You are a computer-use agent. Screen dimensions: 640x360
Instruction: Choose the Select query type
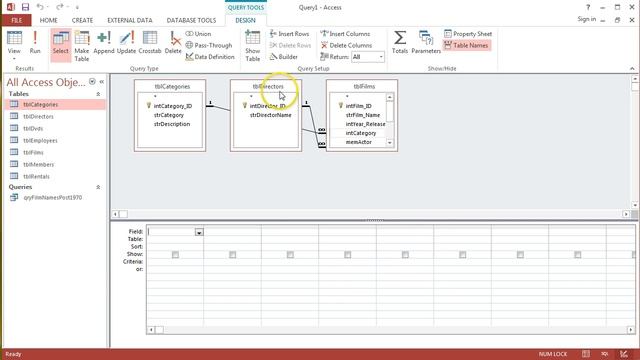click(60, 45)
